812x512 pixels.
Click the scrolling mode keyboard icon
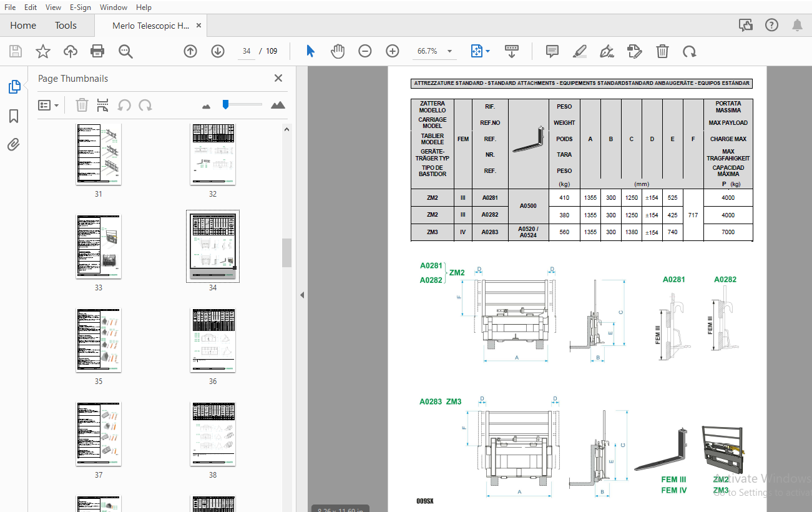[x=512, y=51]
